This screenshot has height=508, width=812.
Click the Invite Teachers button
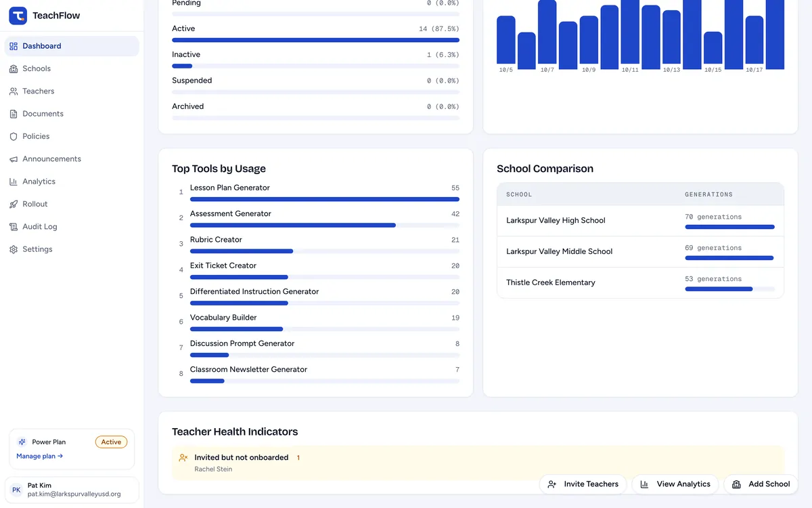click(x=583, y=484)
